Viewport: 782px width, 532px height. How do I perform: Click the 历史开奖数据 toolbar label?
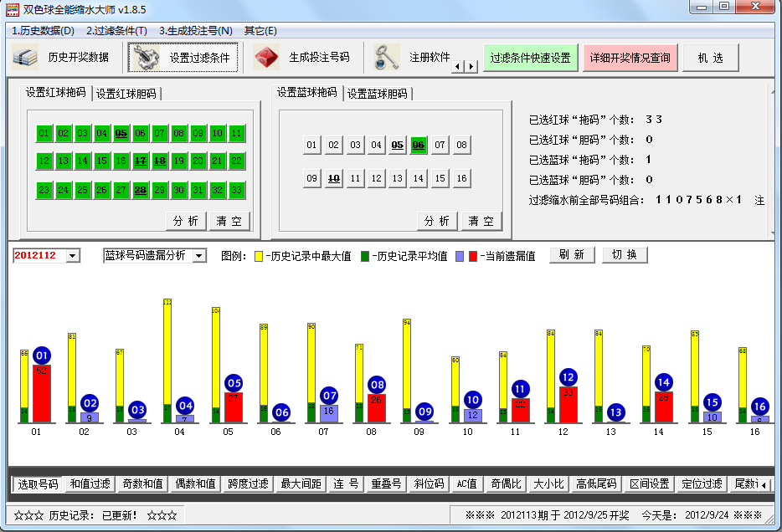[79, 57]
